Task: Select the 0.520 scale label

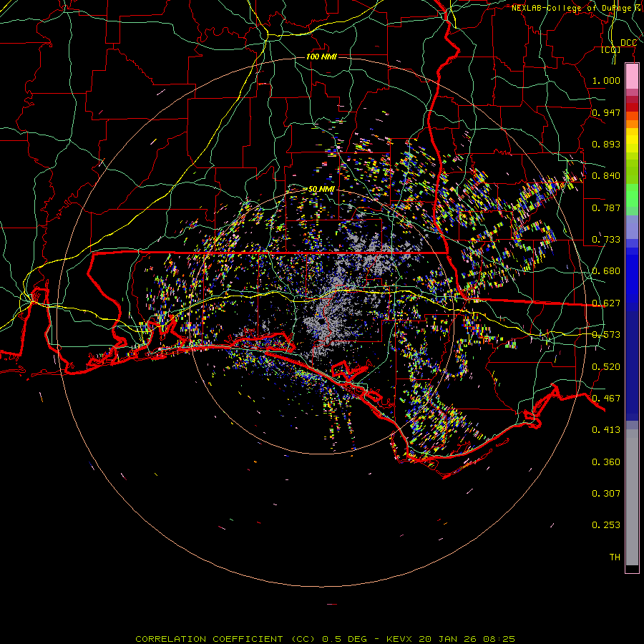Action: (x=606, y=367)
